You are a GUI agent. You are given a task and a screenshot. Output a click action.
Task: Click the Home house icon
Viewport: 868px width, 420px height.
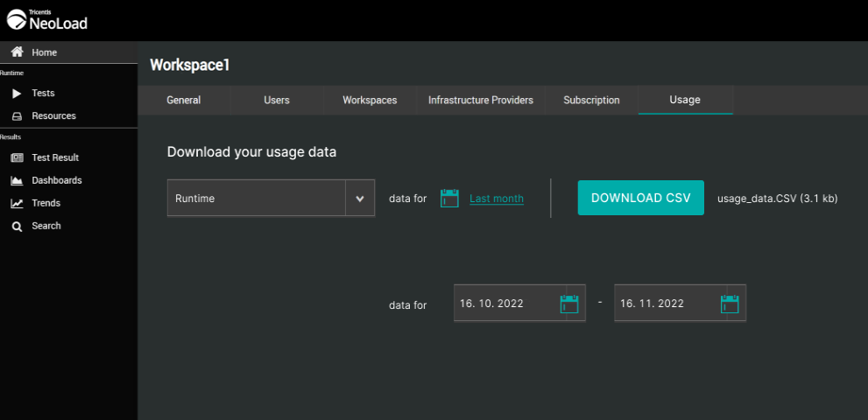17,52
